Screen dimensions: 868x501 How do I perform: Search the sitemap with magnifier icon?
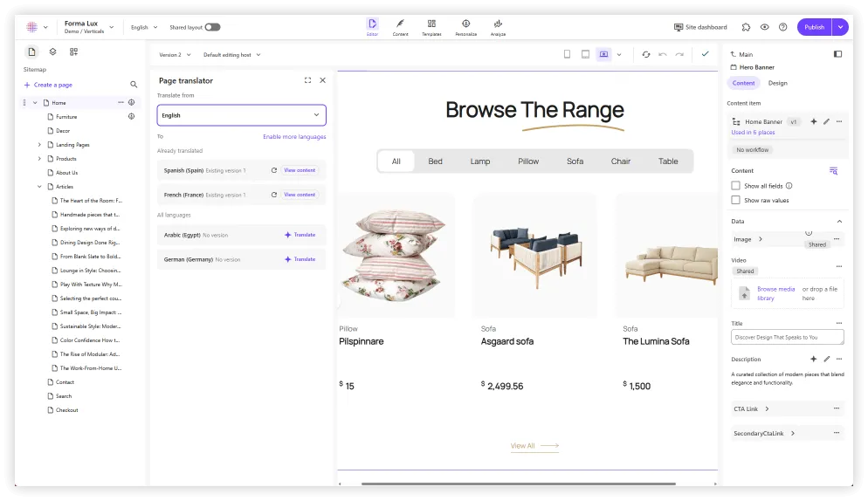[x=134, y=85]
